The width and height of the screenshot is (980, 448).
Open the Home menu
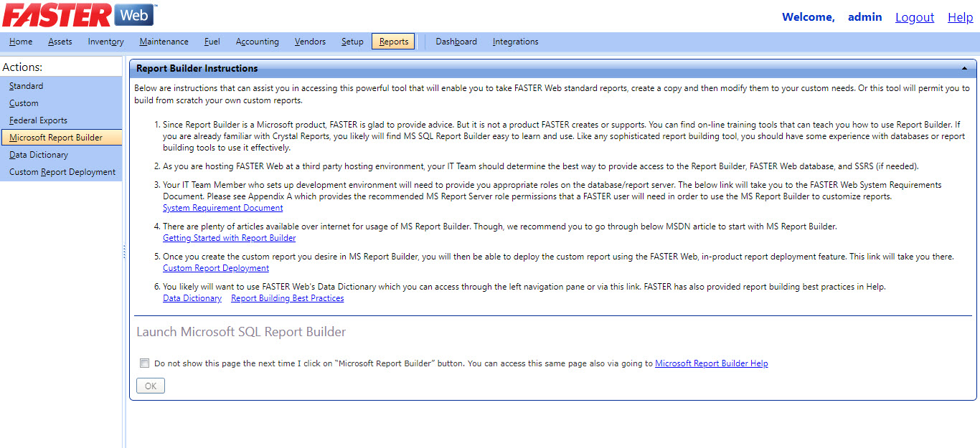point(21,42)
